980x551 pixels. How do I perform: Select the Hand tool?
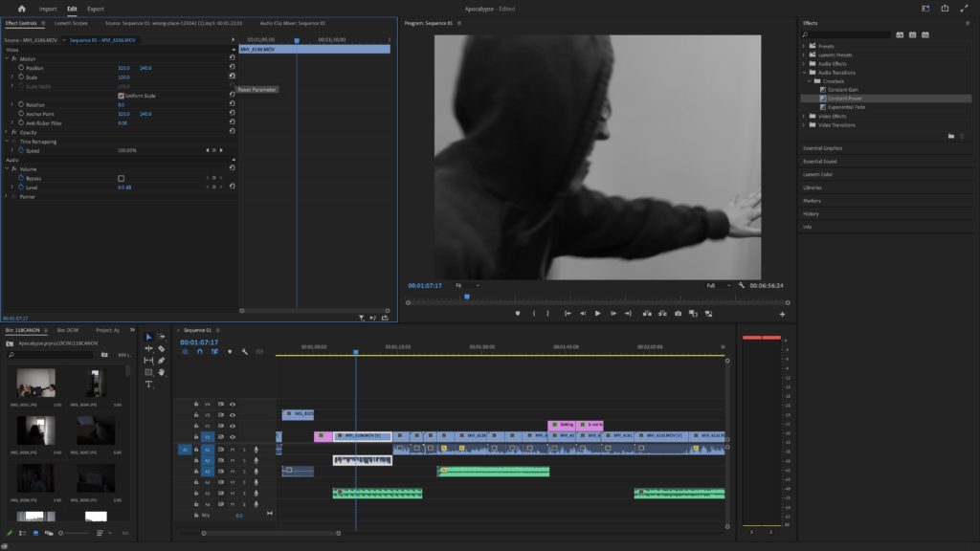tap(161, 372)
